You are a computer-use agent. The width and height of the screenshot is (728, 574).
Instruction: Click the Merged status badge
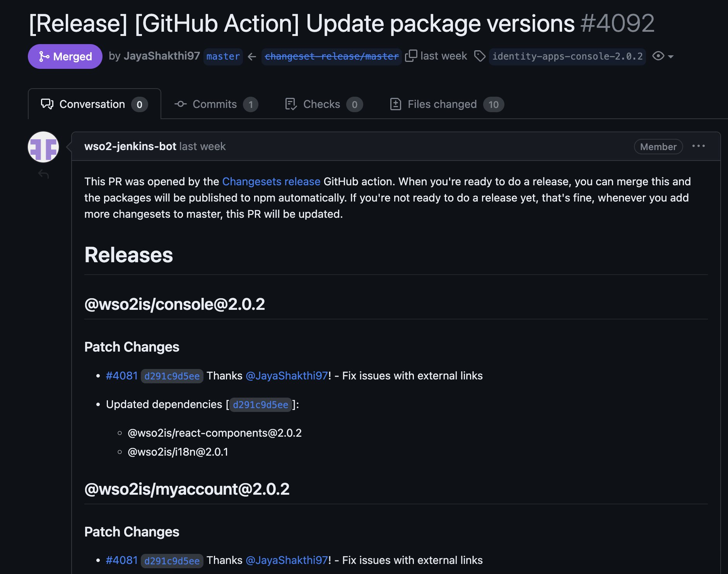pyautogui.click(x=65, y=56)
